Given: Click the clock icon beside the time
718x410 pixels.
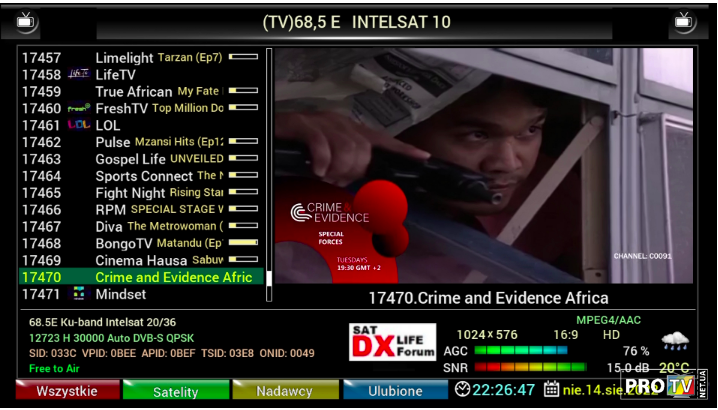Looking at the screenshot, I should click(462, 390).
